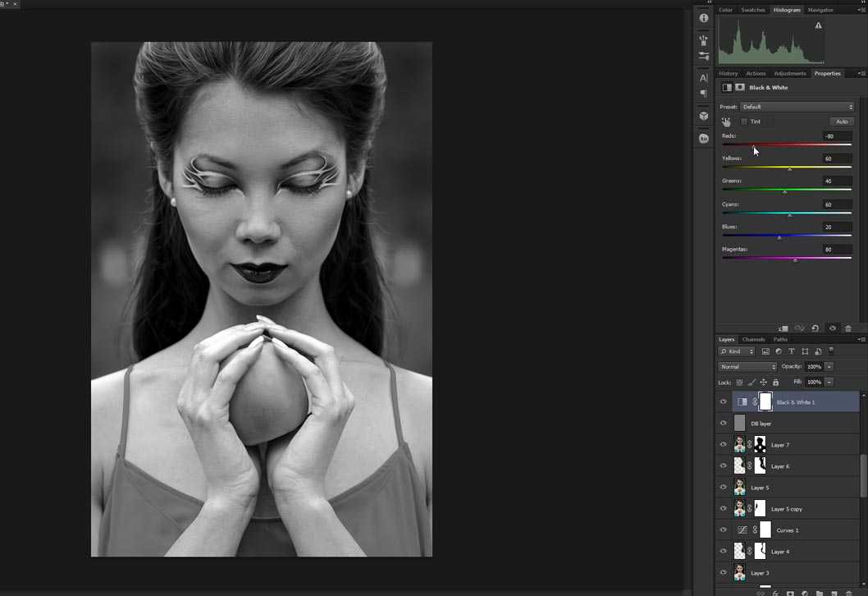Viewport: 868px width, 596px height.
Task: Open the Normal blending mode dropdown
Action: 747,367
